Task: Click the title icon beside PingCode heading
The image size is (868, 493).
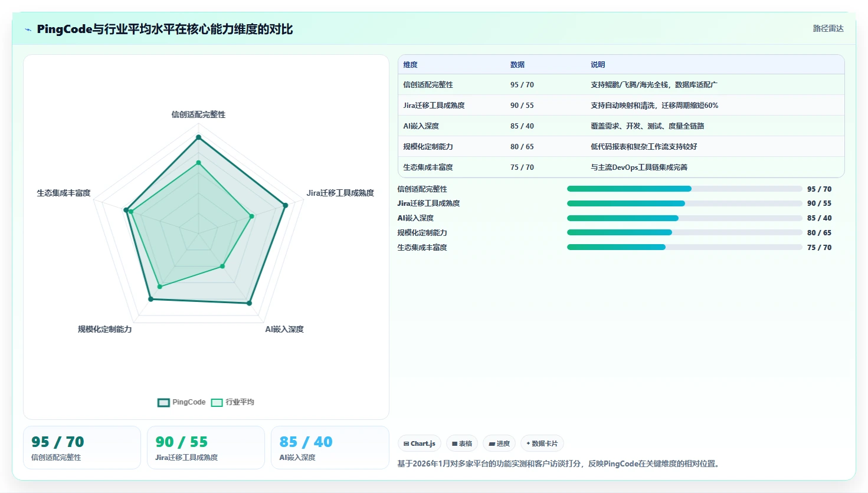Action: 28,29
